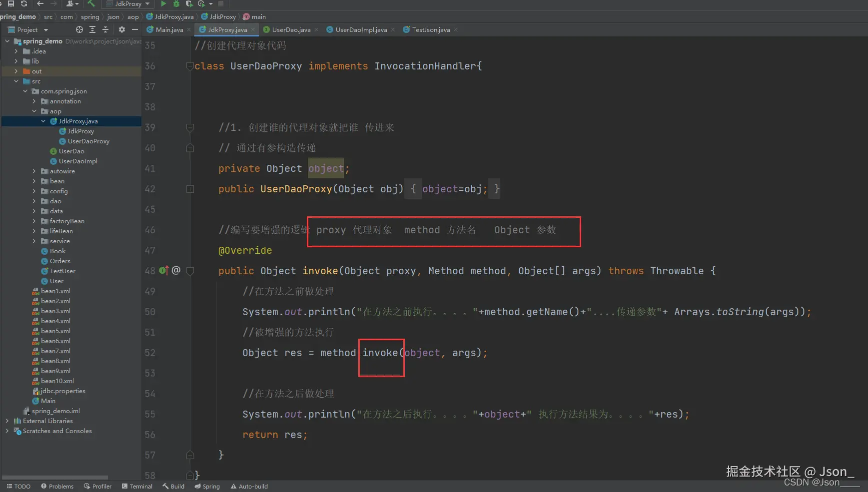Open the Auto-build tool window
The image size is (868, 492).
pos(249,487)
